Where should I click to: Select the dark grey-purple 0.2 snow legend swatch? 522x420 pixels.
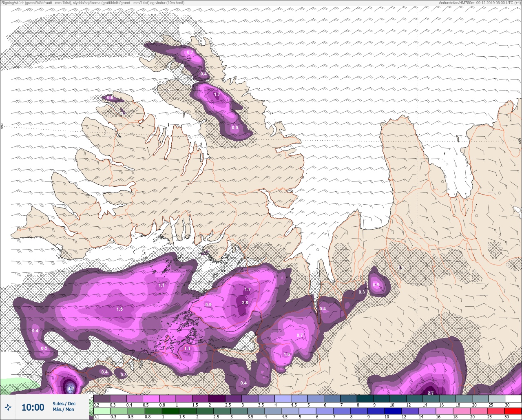point(102,399)
